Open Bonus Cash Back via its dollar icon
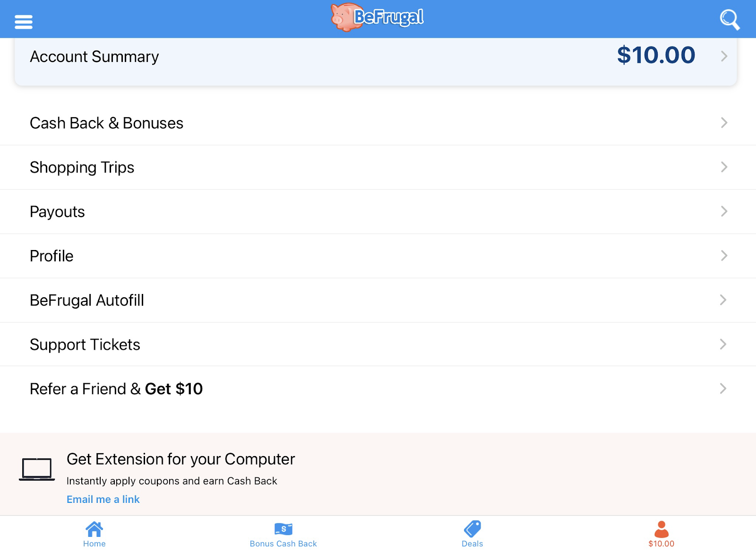Image resolution: width=756 pixels, height=552 pixels. click(283, 529)
